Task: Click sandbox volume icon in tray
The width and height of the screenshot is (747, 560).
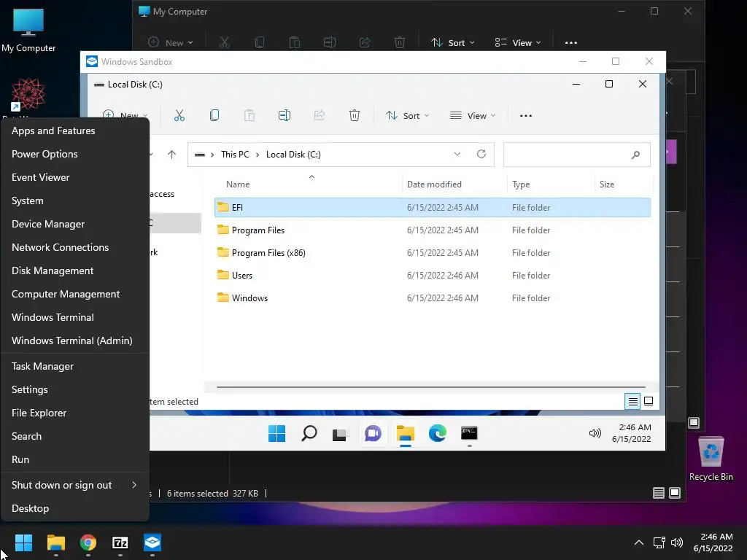Action: pyautogui.click(x=595, y=433)
